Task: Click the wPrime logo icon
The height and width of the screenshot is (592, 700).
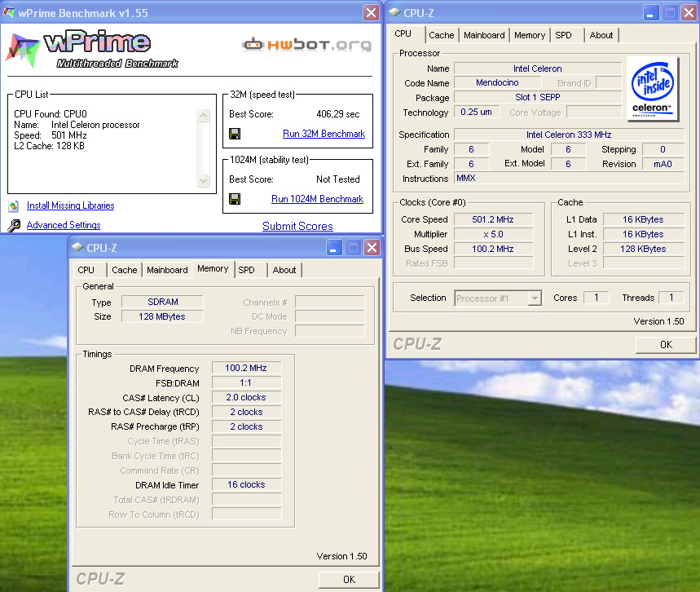Action: point(23,50)
